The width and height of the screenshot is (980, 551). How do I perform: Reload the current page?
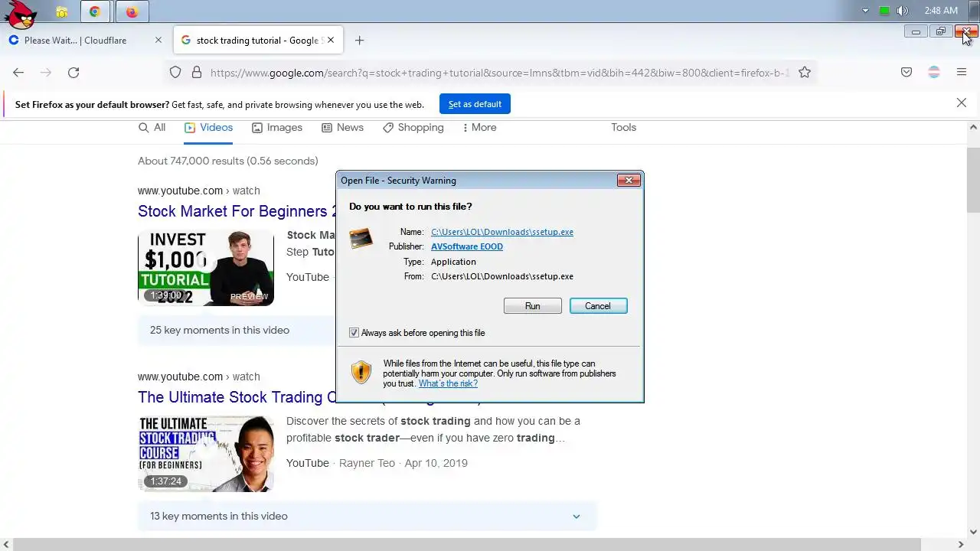click(73, 72)
